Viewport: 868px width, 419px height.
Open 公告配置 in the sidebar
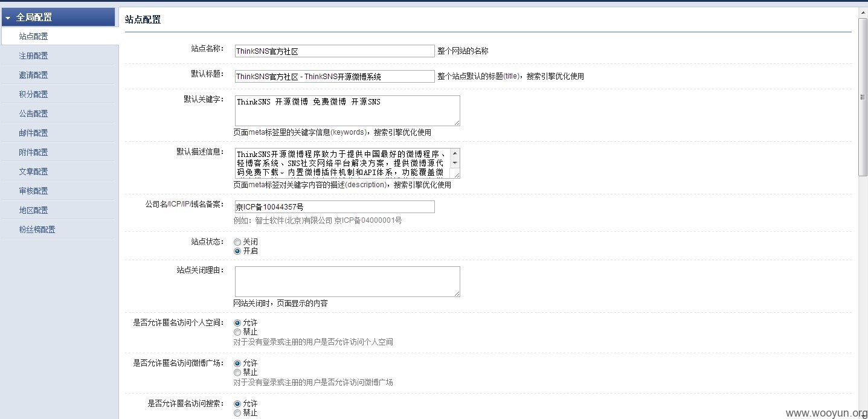[33, 114]
